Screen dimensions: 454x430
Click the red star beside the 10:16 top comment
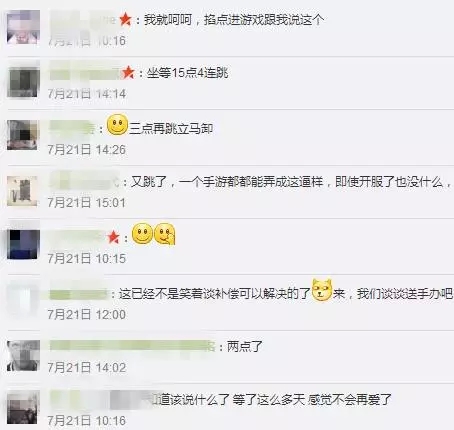(x=125, y=19)
